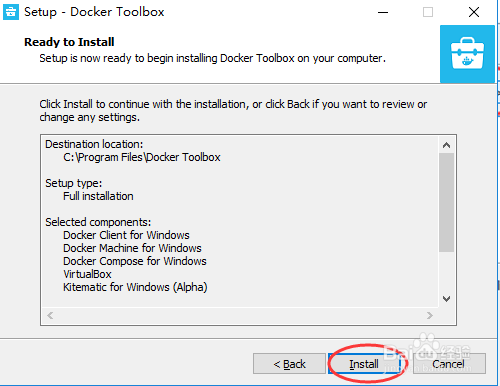Screen dimensions: 500x386
Task: Click 'Docker Compose for Windows' line
Action: click(135, 261)
